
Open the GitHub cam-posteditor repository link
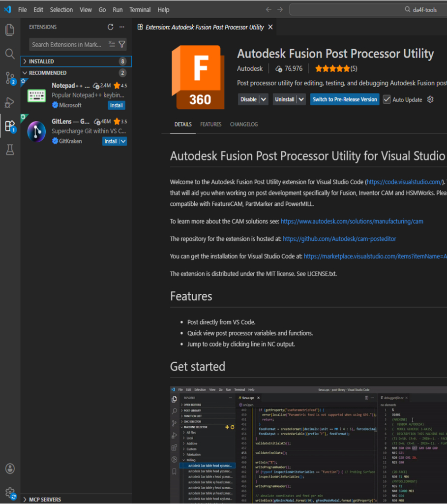click(x=339, y=239)
